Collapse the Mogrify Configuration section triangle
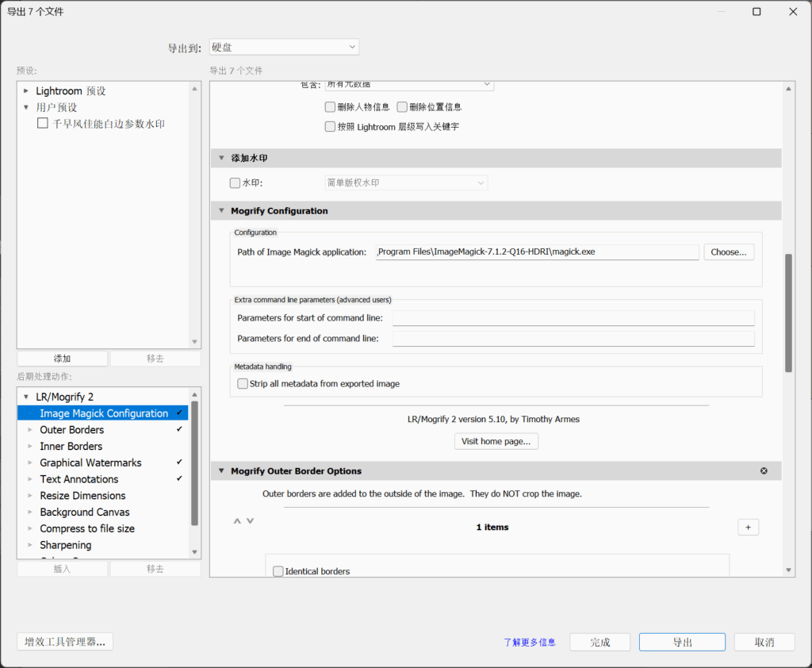Image resolution: width=812 pixels, height=668 pixels. point(221,211)
